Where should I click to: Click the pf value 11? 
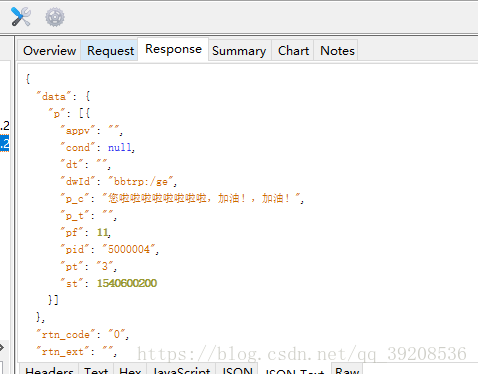(102, 232)
